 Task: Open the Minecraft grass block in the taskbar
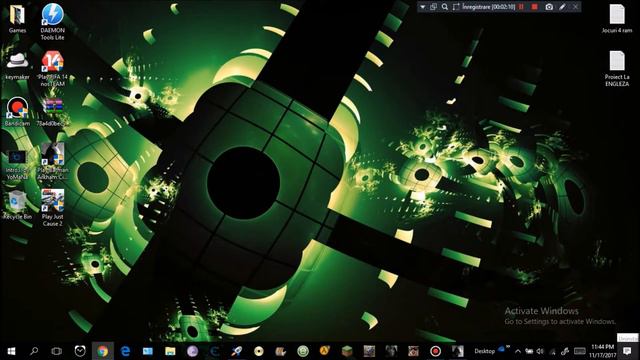[347, 351]
